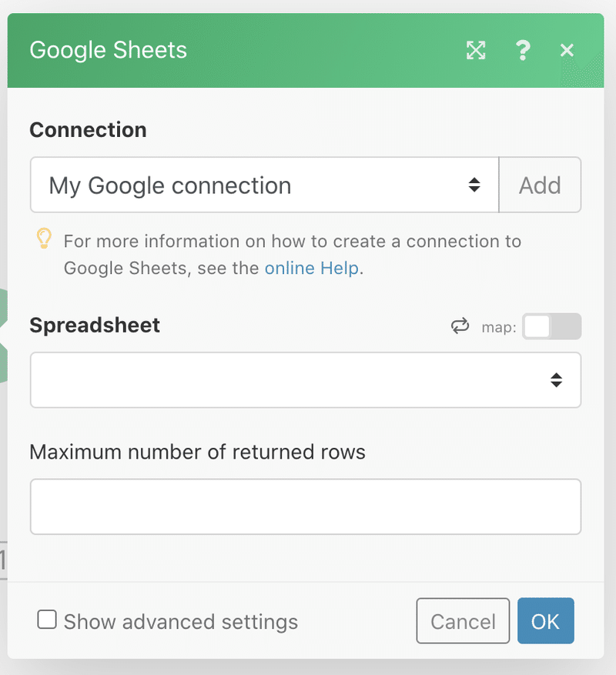Add a new Google connection
This screenshot has height=675, width=616.
pos(540,185)
